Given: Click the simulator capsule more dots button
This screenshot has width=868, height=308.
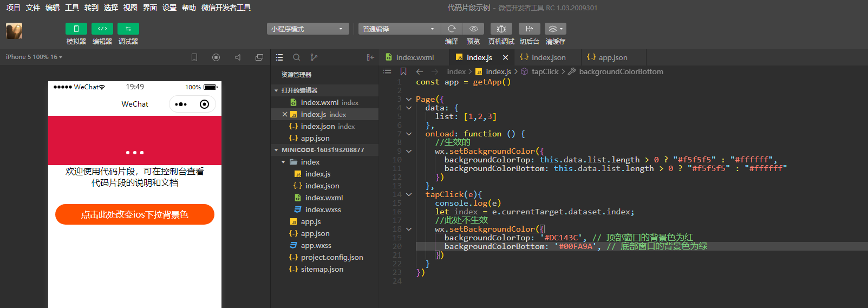Looking at the screenshot, I should coord(181,104).
